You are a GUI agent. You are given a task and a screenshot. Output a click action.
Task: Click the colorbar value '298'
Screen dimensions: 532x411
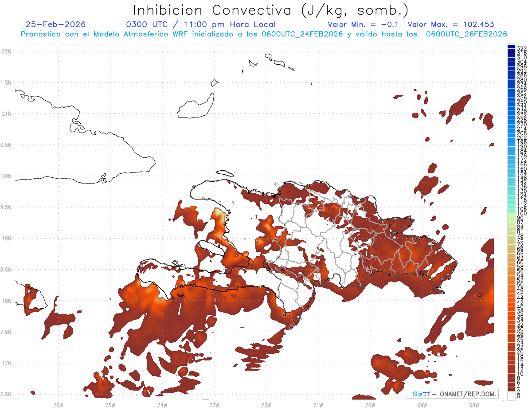pyautogui.click(x=521, y=66)
